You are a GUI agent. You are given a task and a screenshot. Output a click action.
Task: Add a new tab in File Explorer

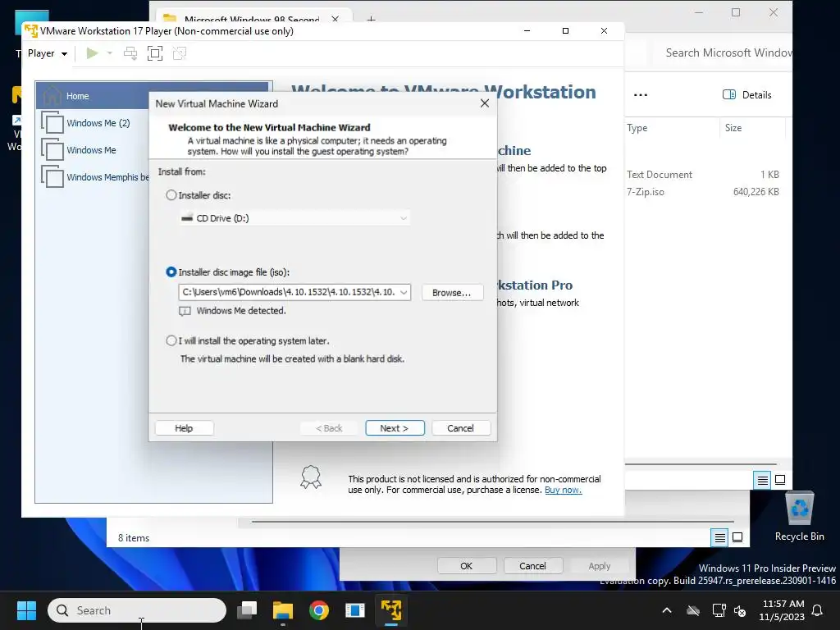(371, 20)
